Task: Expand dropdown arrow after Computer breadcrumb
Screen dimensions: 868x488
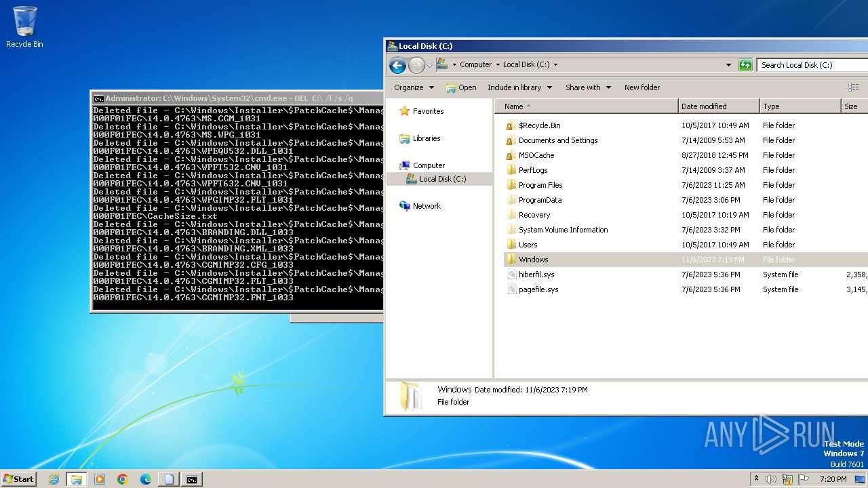Action: tap(497, 65)
